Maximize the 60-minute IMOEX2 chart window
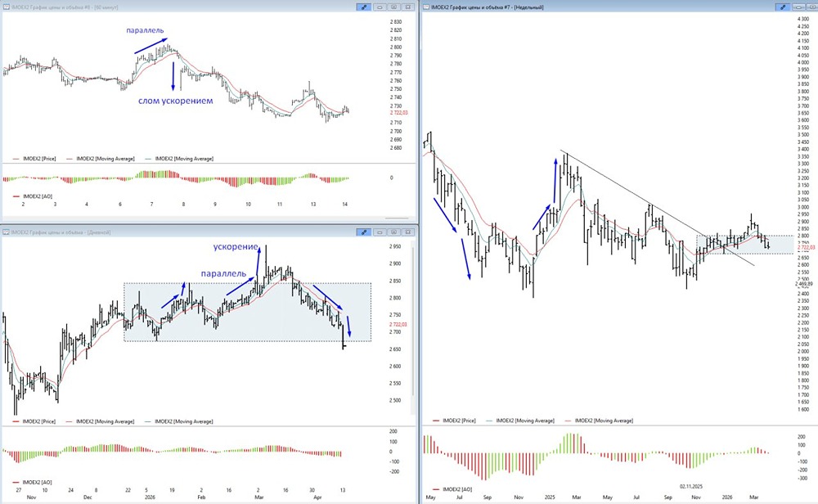The width and height of the screenshot is (818, 504). [x=394, y=7]
